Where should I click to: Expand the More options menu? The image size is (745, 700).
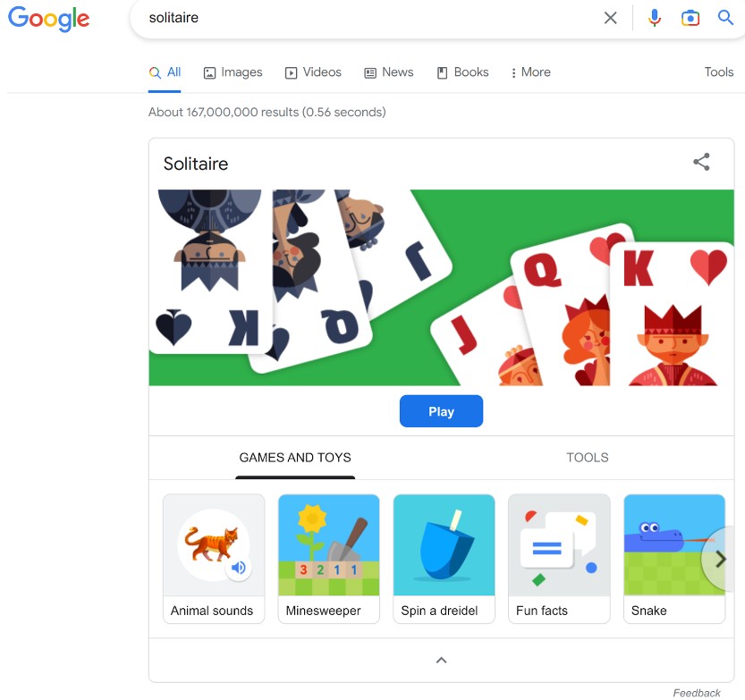coord(530,72)
